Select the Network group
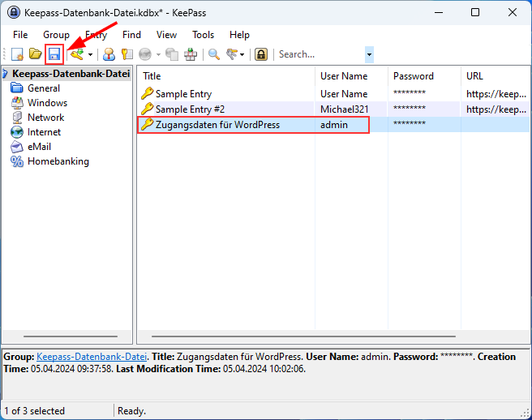Viewport: 532px width, 420px height. tap(45, 118)
